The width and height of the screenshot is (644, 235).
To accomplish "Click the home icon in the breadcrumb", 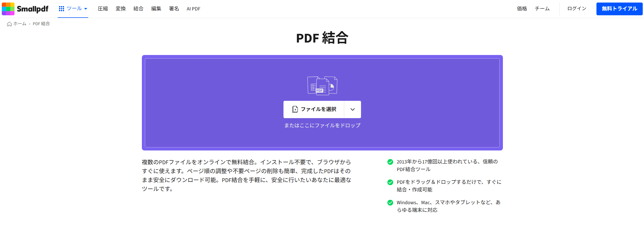I will pos(9,24).
